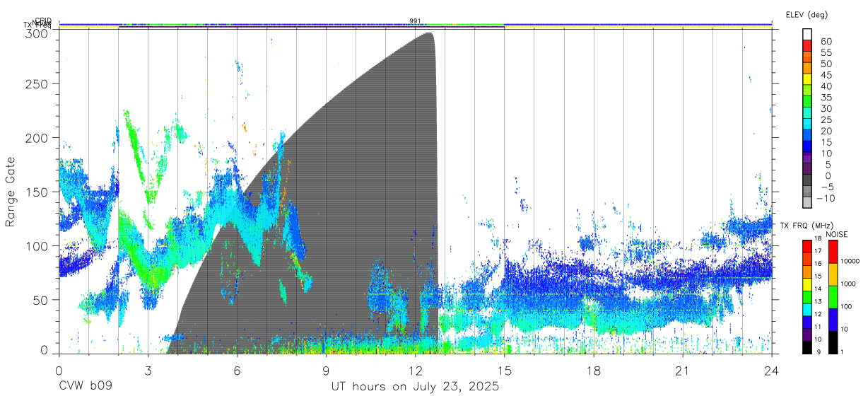Pick the black bottom swatch of TX FRQ bar

tap(807, 347)
